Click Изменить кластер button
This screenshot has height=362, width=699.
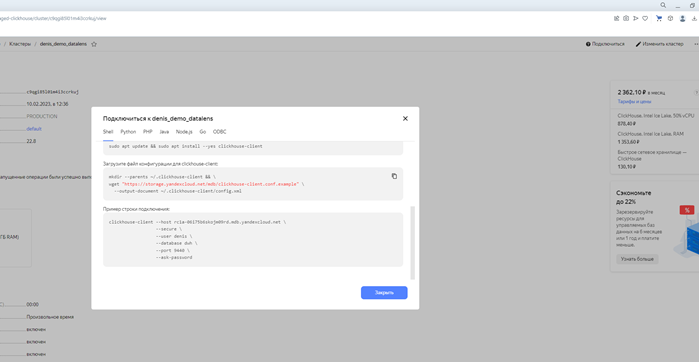point(659,44)
